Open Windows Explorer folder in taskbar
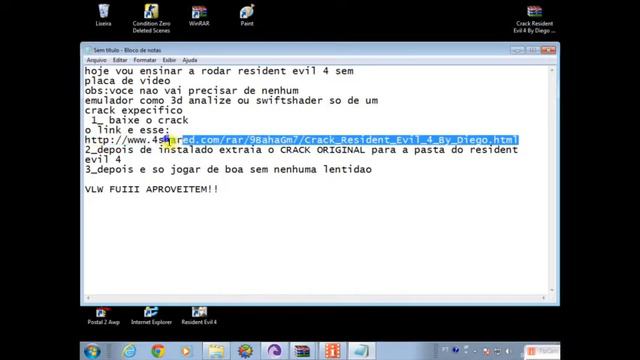Image resolution: width=640 pixels, height=360 pixels. click(x=216, y=351)
